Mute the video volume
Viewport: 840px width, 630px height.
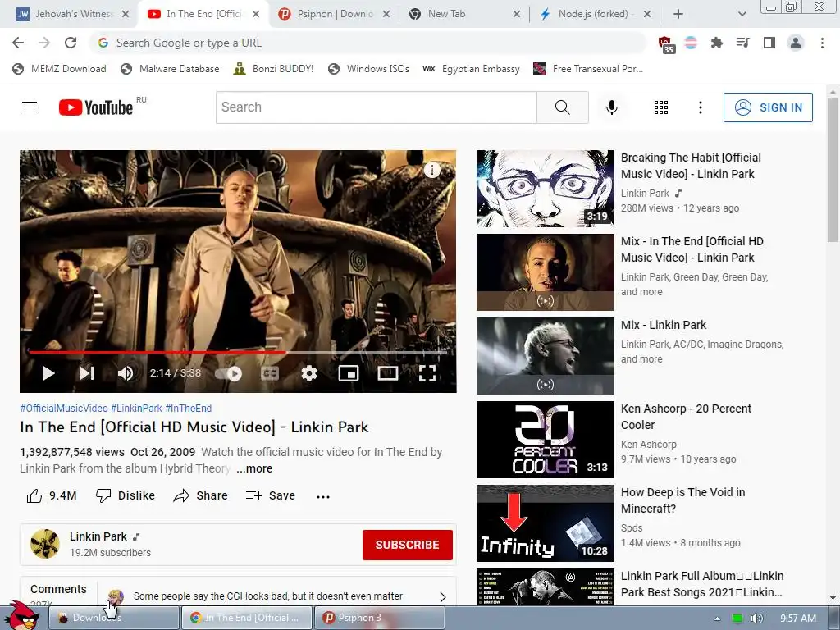tap(126, 373)
